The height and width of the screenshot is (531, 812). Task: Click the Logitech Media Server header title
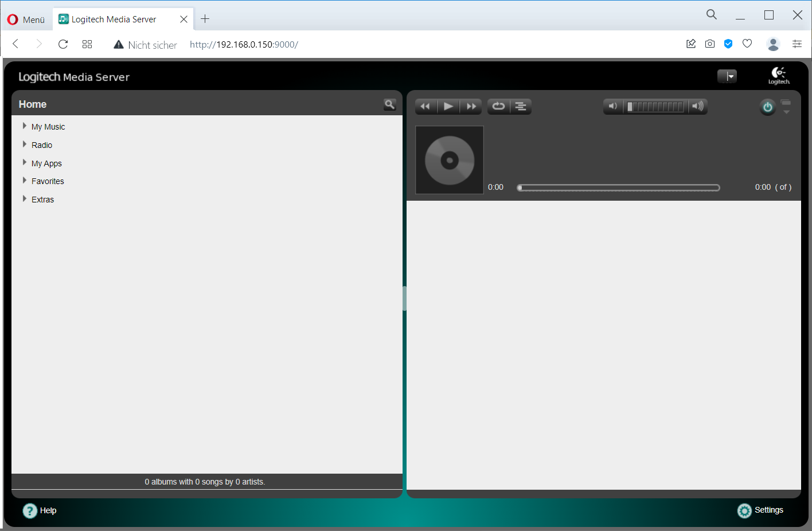pos(74,77)
